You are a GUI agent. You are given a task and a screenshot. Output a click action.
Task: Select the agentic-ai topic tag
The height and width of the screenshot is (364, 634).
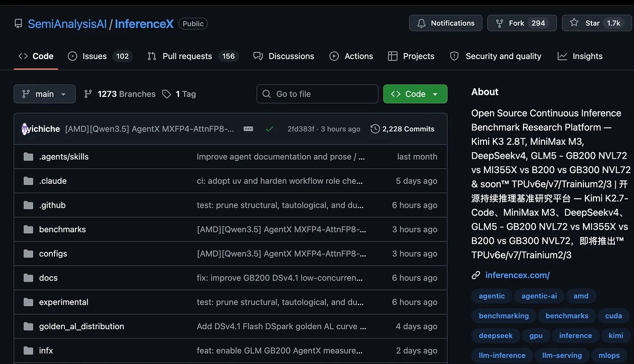(539, 296)
